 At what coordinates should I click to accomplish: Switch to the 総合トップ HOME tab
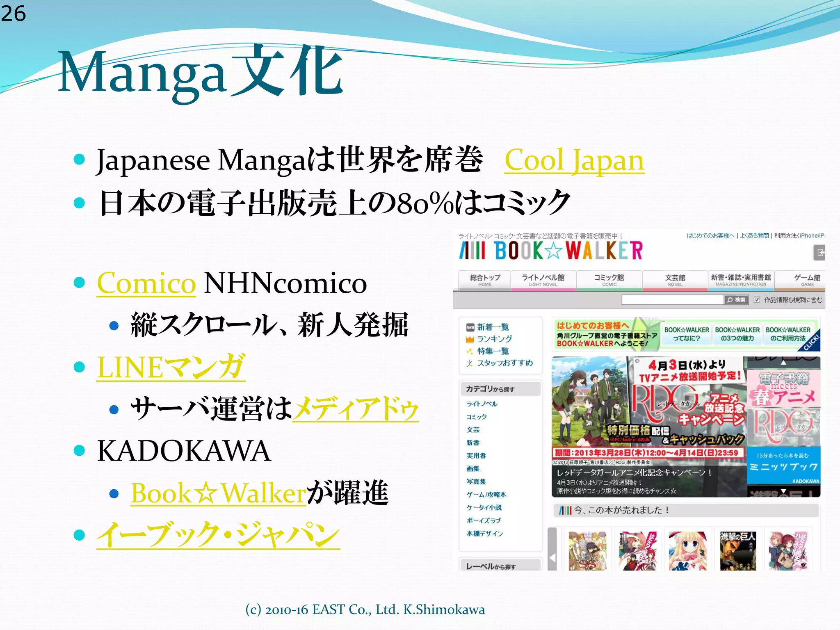[x=485, y=280]
